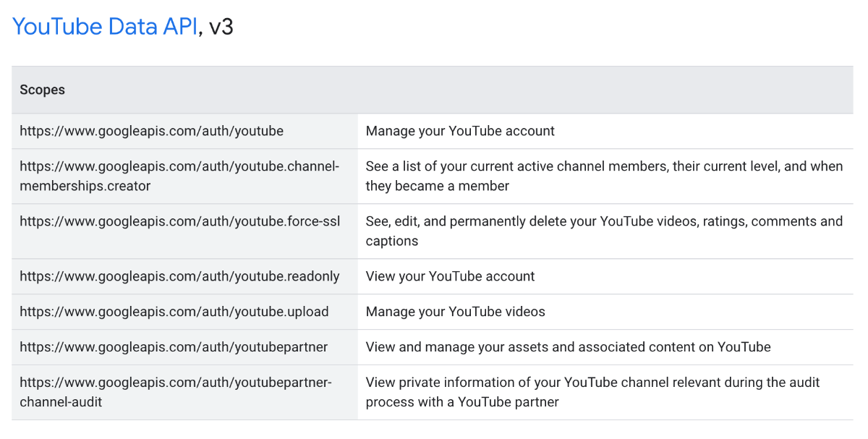Click the assets and associated content description
The height and width of the screenshot is (439, 868).
569,347
